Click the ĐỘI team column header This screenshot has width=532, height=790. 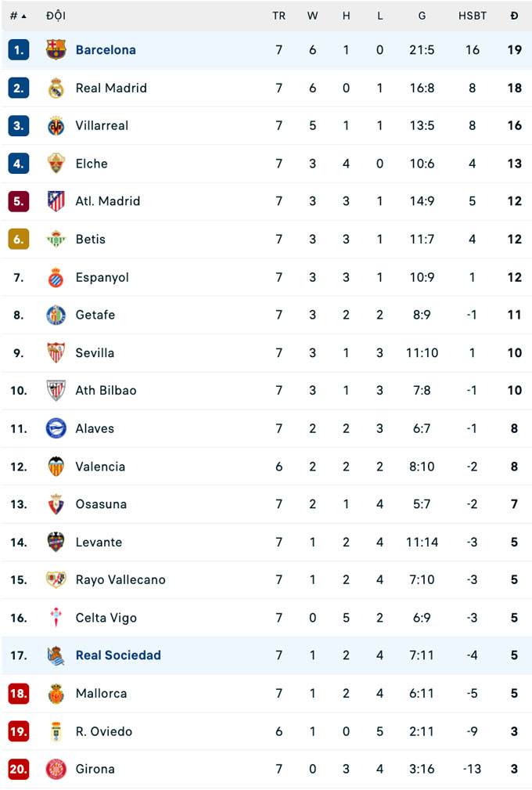pos(56,16)
